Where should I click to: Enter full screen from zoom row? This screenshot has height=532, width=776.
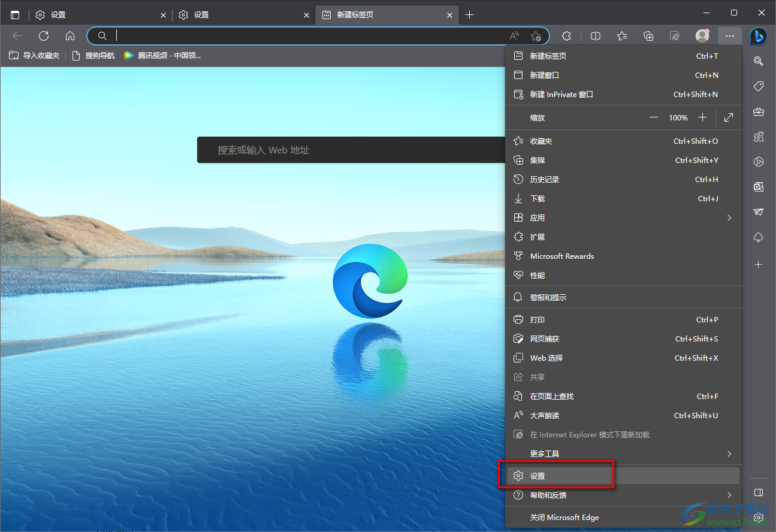tap(729, 117)
